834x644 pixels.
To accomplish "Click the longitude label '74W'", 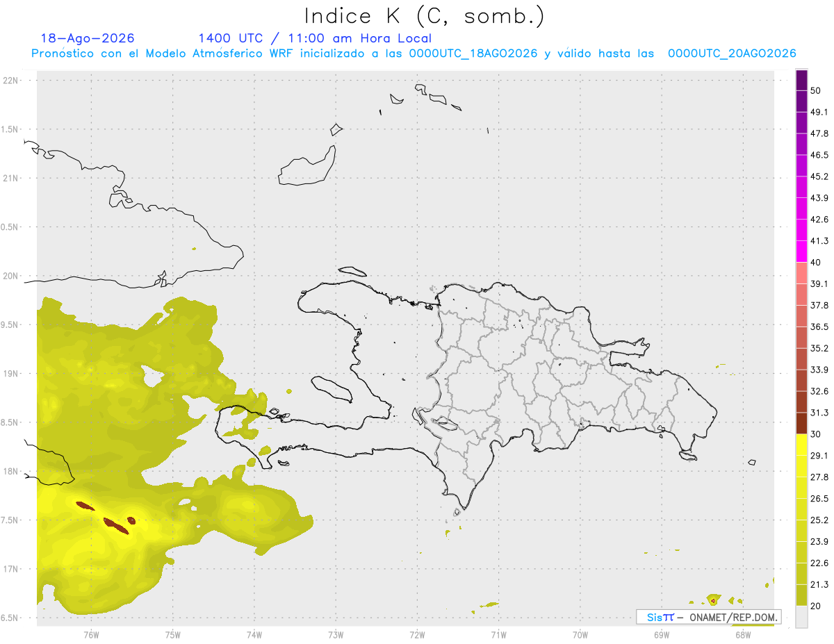I will click(x=254, y=635).
